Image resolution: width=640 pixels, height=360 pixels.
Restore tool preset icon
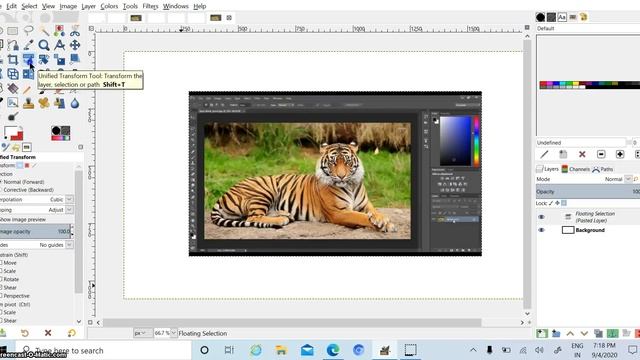(24, 333)
